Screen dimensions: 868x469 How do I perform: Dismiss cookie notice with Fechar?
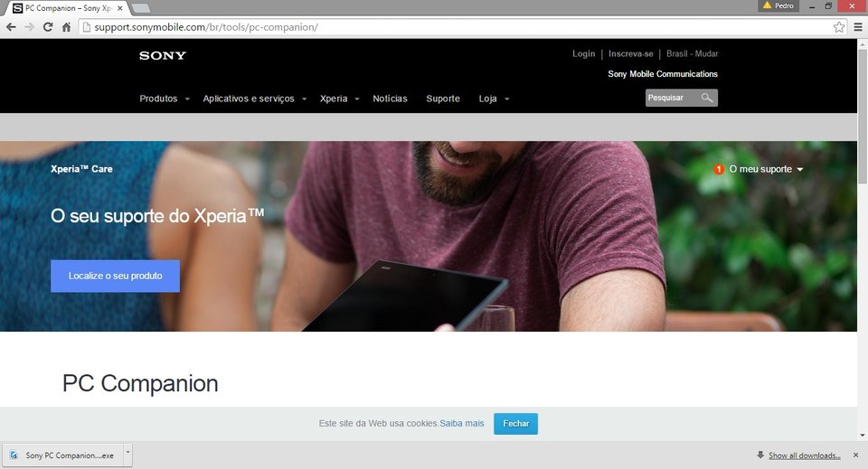click(516, 424)
